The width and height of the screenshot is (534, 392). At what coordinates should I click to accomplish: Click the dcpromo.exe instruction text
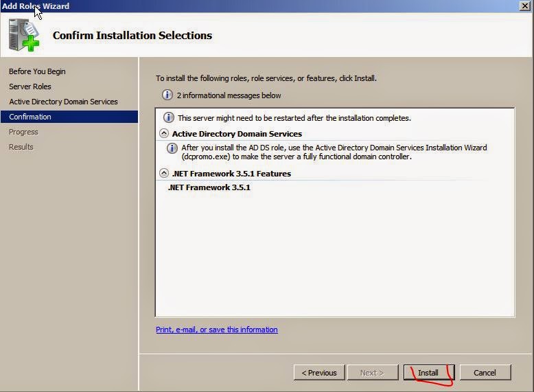(x=334, y=152)
